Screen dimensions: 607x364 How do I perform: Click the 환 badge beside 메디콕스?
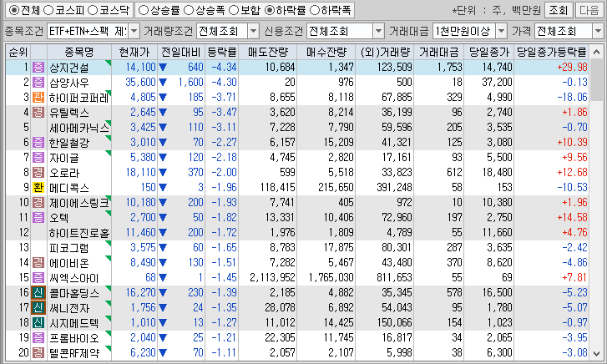[x=38, y=187]
